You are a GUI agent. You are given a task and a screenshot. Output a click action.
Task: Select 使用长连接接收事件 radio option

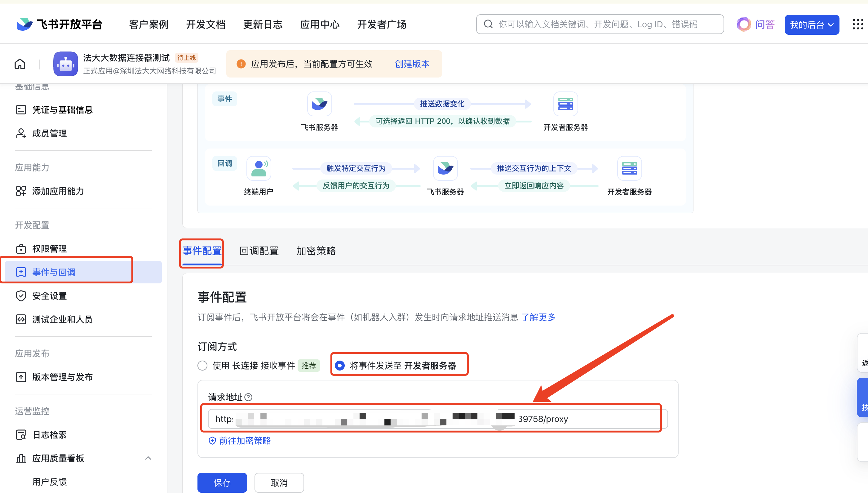(x=202, y=366)
